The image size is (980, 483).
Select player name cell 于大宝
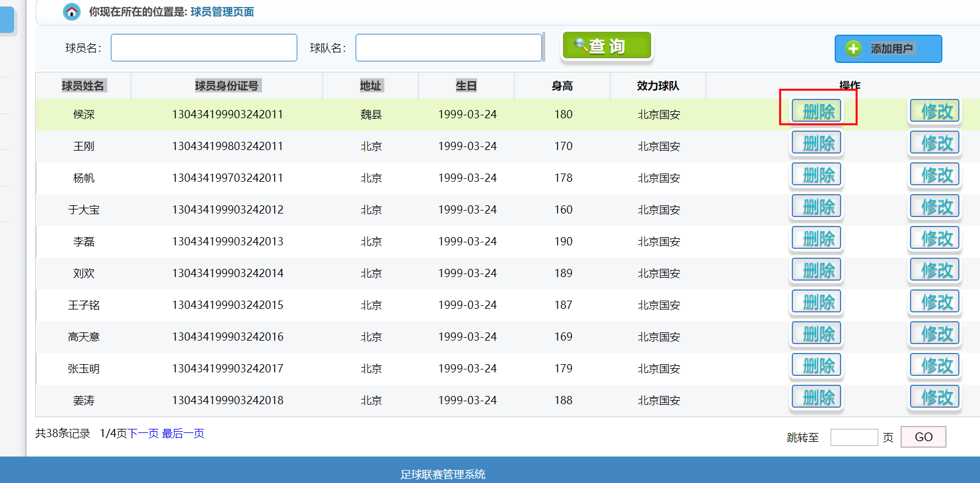84,209
